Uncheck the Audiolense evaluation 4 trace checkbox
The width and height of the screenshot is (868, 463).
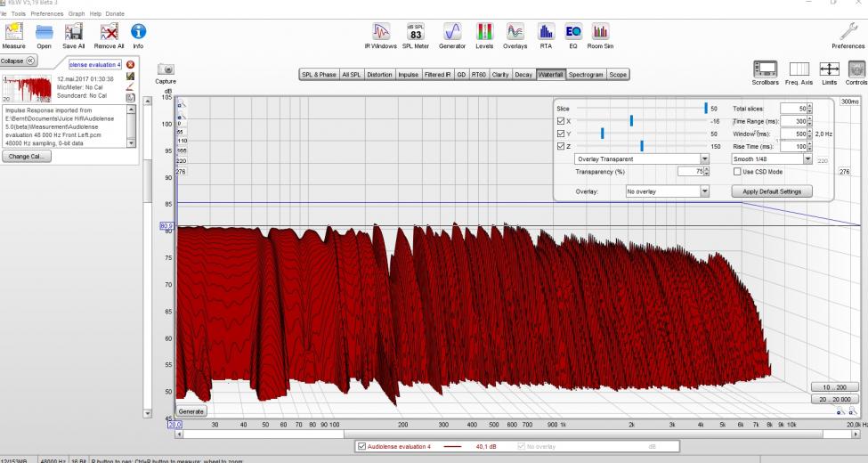click(361, 446)
